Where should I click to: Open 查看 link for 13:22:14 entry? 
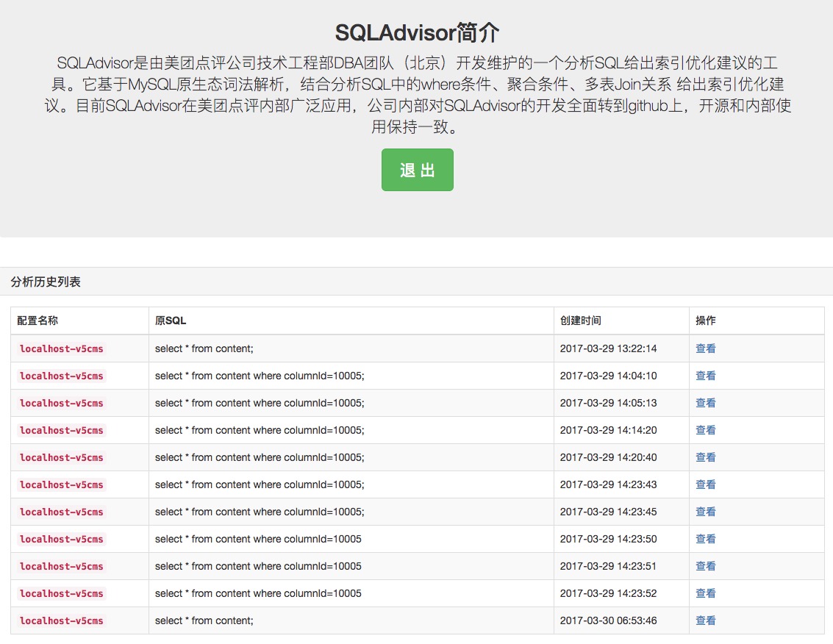pyautogui.click(x=706, y=348)
